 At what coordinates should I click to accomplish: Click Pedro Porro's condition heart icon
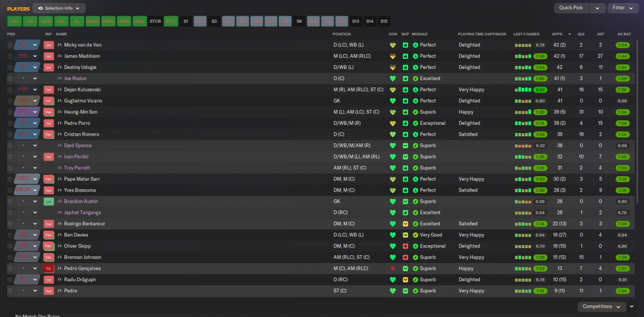tap(393, 123)
